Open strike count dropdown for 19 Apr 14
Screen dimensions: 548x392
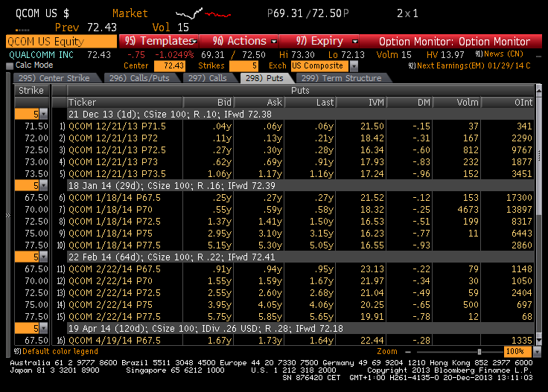click(43, 329)
